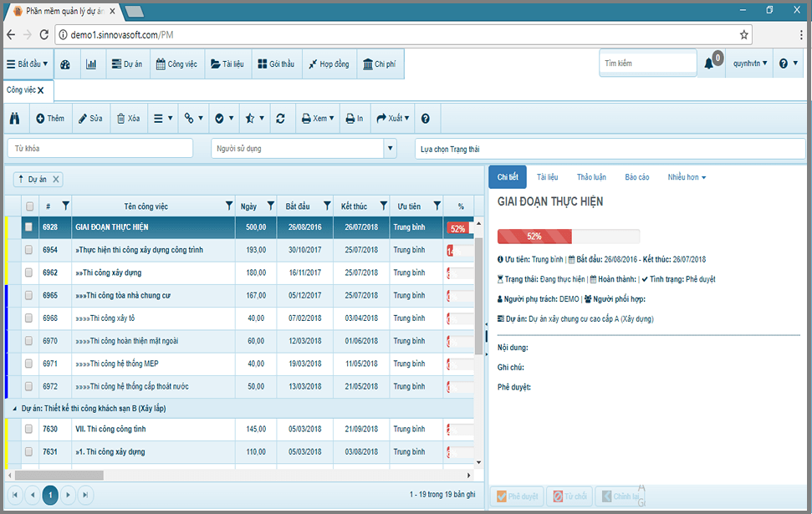
Task: Open the Nhiều hơn more dropdown
Action: [687, 177]
